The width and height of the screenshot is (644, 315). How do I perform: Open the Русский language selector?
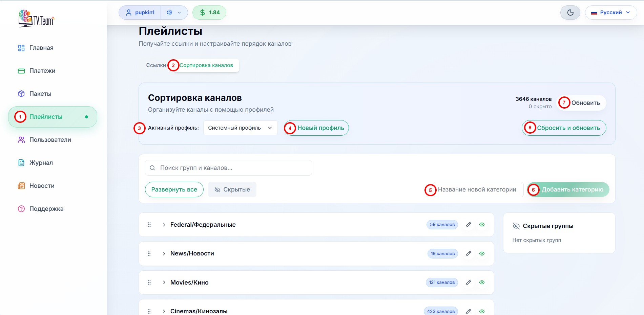[610, 12]
